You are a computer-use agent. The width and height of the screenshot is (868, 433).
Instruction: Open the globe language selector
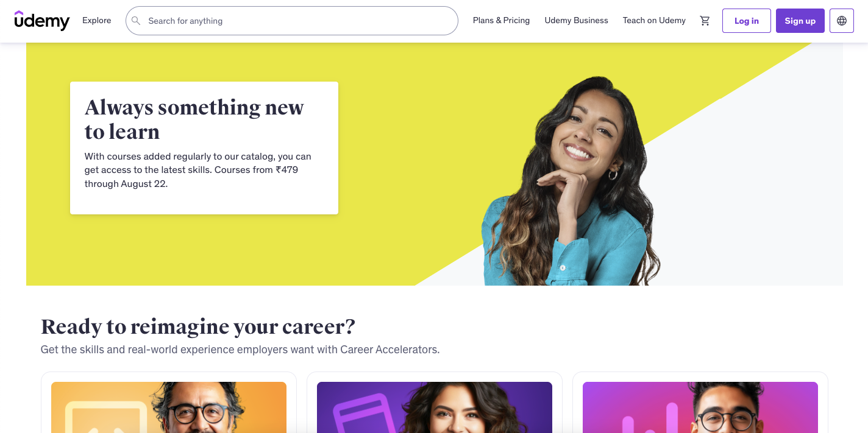point(842,21)
